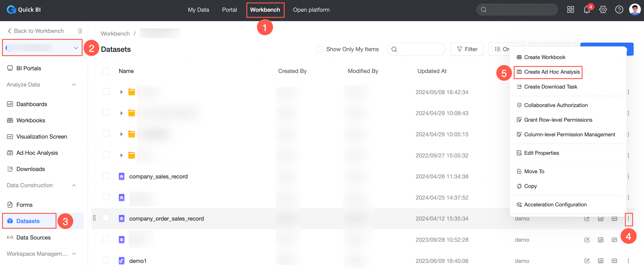
Task: Open the apps grid icon in header
Action: click(x=570, y=10)
